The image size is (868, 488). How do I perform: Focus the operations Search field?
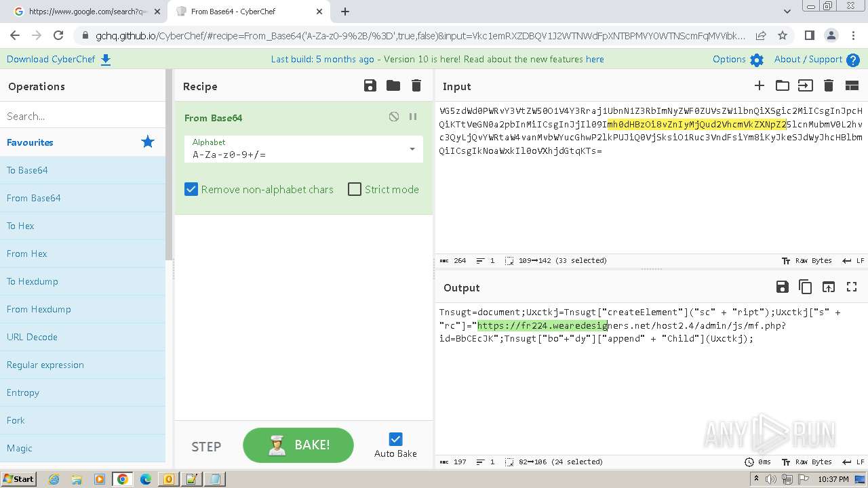click(x=83, y=116)
